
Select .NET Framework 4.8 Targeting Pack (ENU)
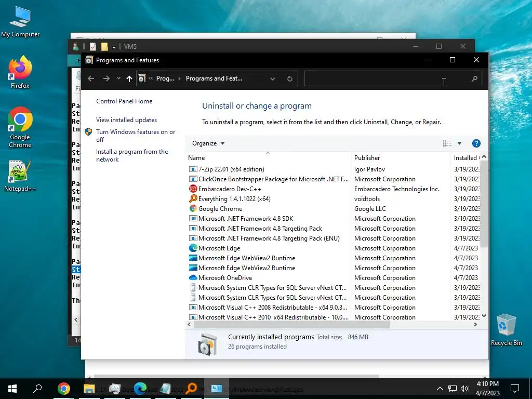coord(269,238)
